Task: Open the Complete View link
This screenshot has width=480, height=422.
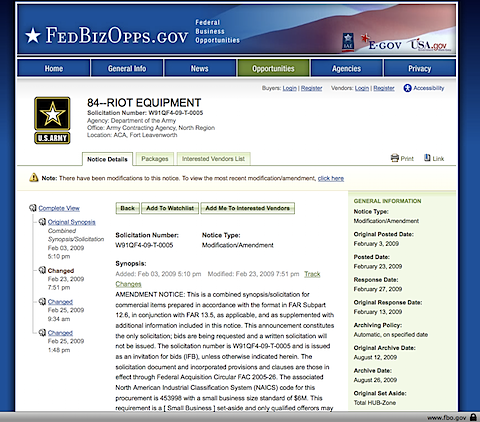Action: coord(59,208)
